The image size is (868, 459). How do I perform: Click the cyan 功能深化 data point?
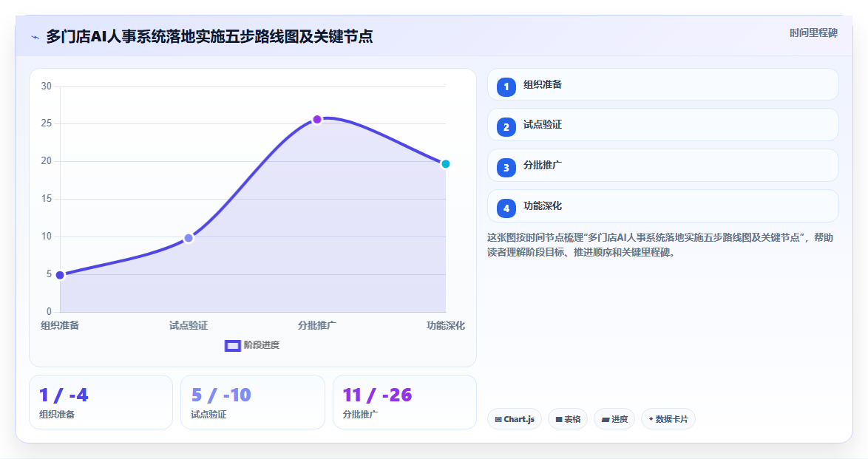click(x=446, y=164)
